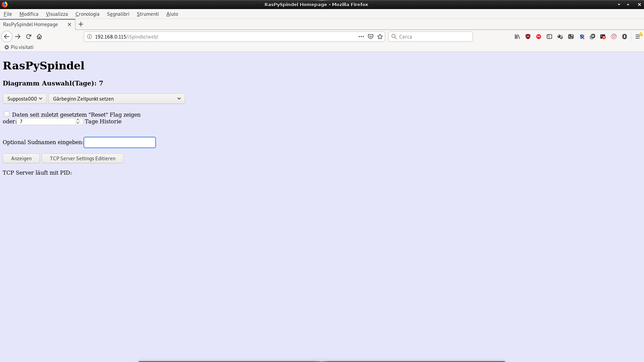Viewport: 644px width, 362px height.
Task: Open the MEGA extension icon
Action: 539,37
